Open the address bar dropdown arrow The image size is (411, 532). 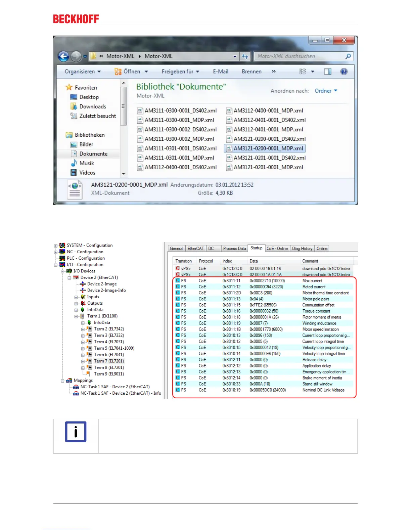(x=235, y=56)
